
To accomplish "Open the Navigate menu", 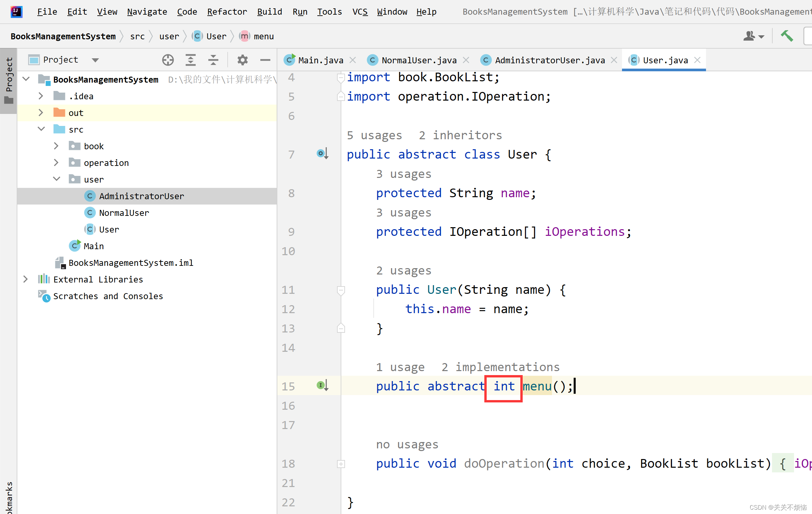I will (147, 12).
